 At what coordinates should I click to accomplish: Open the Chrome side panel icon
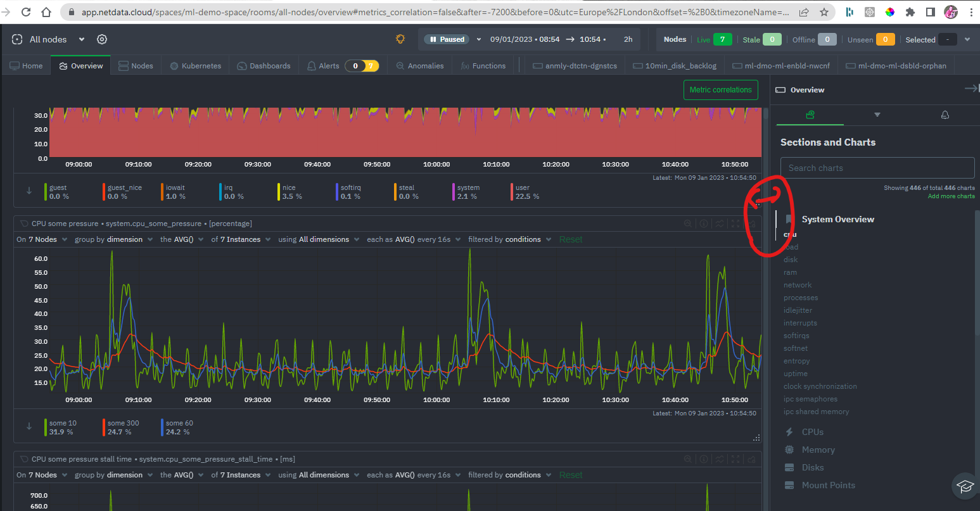pos(931,12)
